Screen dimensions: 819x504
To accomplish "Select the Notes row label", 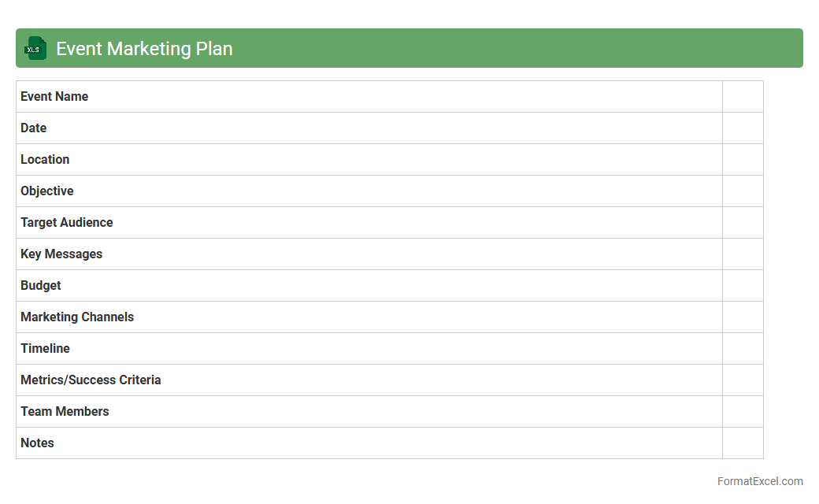I will (38, 443).
